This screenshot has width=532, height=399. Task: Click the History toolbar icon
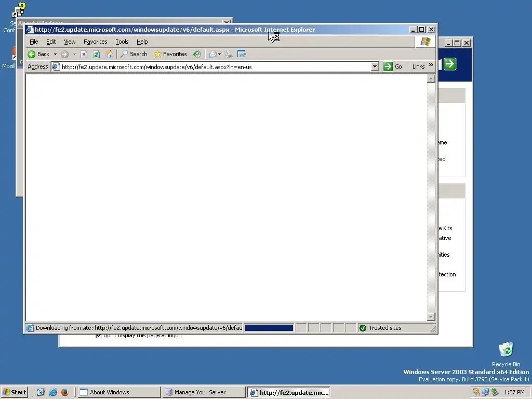(197, 54)
